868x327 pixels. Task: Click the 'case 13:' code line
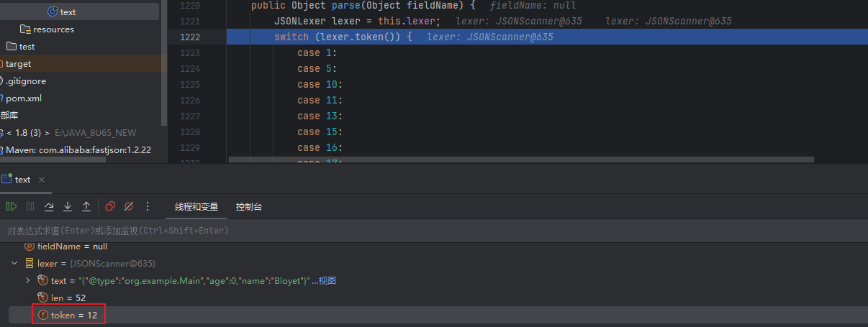pos(320,116)
